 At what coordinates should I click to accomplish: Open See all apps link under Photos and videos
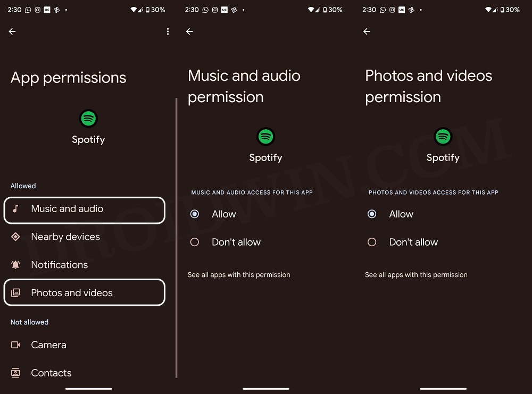point(416,275)
